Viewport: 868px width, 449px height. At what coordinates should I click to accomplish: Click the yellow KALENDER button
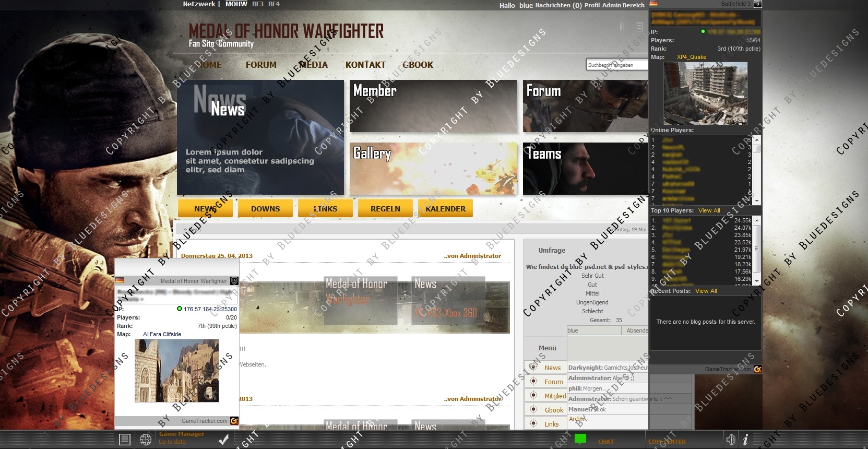(445, 208)
